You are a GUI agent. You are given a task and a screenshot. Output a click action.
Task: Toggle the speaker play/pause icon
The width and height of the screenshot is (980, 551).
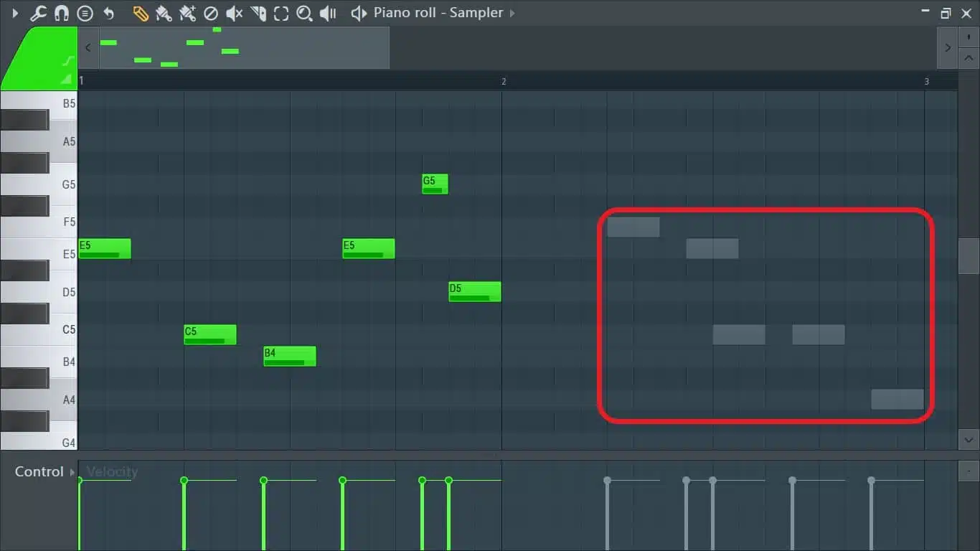(x=359, y=13)
